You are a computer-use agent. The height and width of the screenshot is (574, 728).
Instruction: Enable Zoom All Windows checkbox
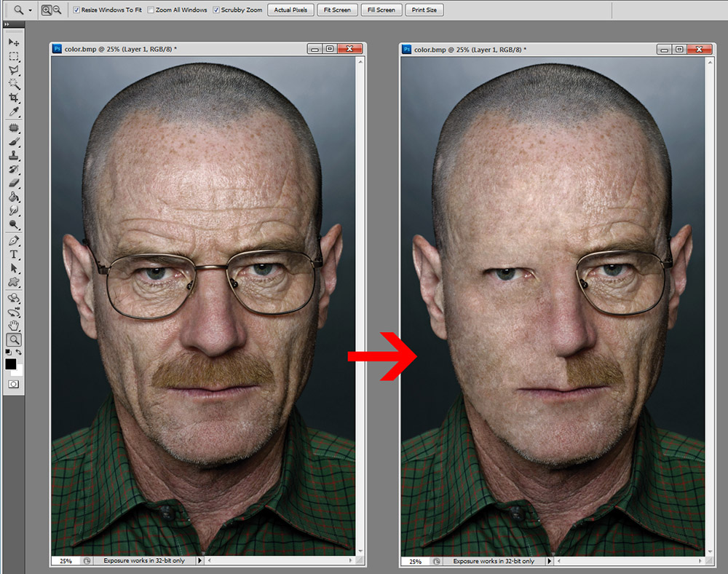[x=151, y=10]
